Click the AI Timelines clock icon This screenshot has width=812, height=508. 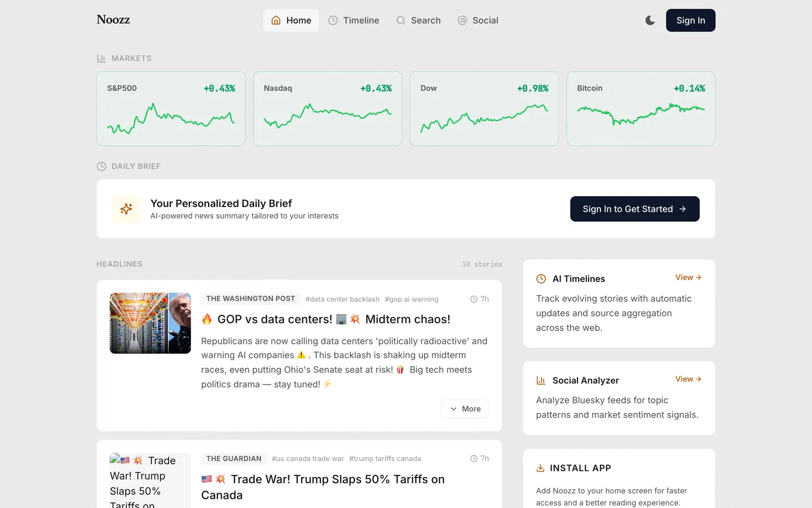tap(541, 279)
